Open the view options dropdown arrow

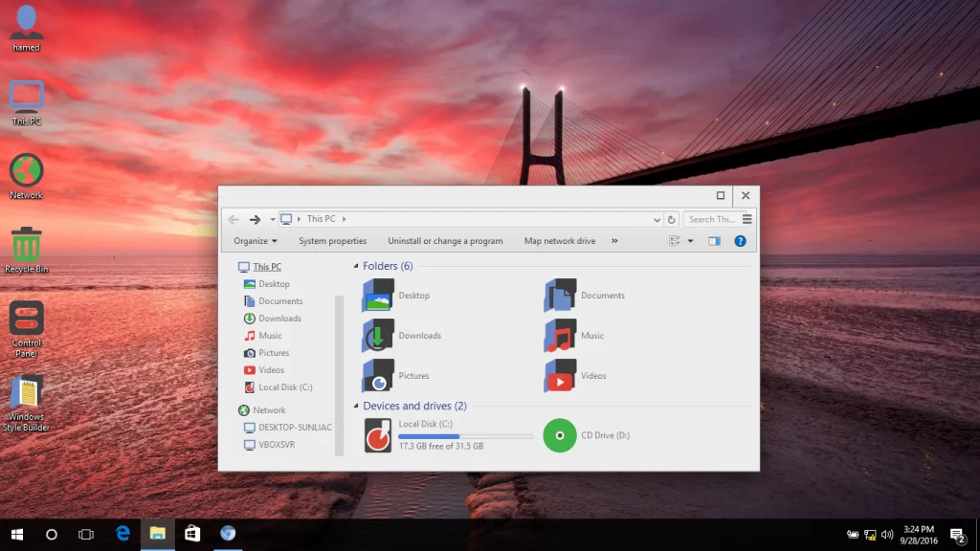(691, 241)
